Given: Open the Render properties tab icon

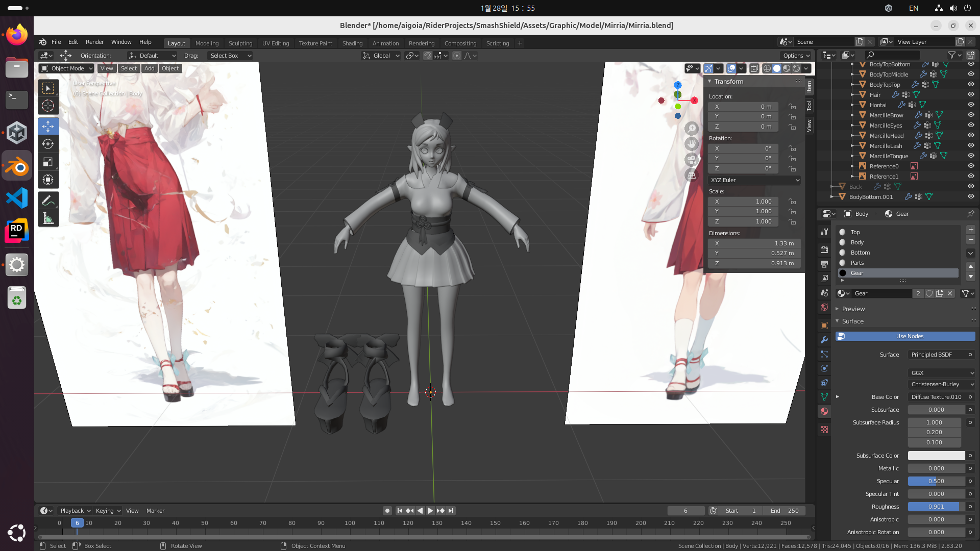Looking at the screenshot, I should coord(824,249).
